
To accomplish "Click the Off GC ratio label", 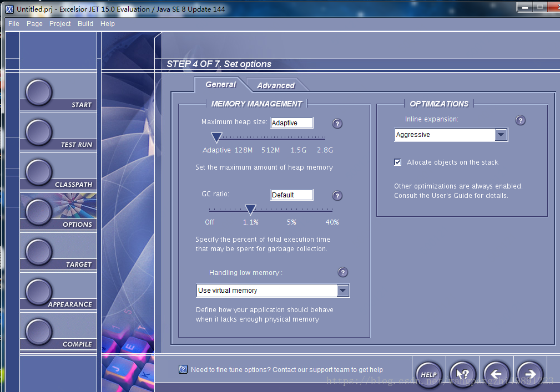I will coord(209,222).
